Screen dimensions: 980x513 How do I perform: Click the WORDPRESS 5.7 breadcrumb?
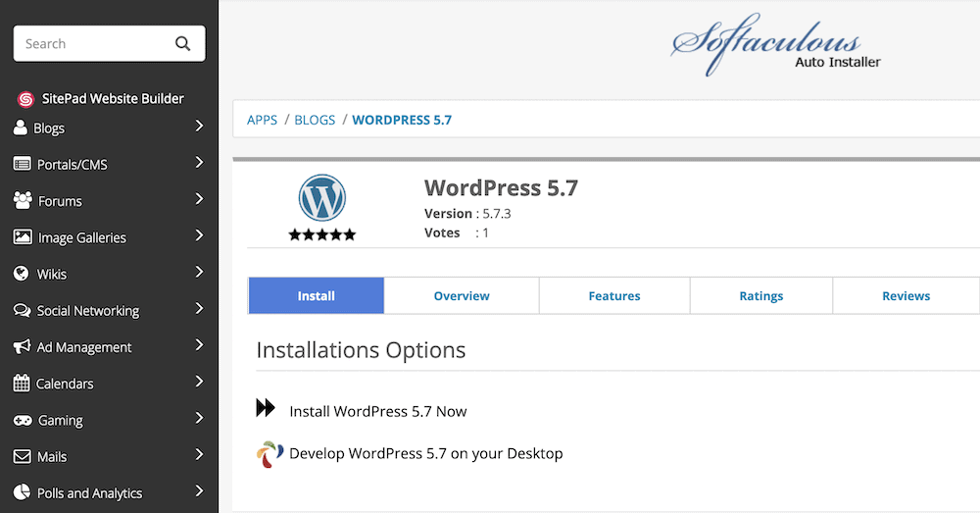point(402,120)
